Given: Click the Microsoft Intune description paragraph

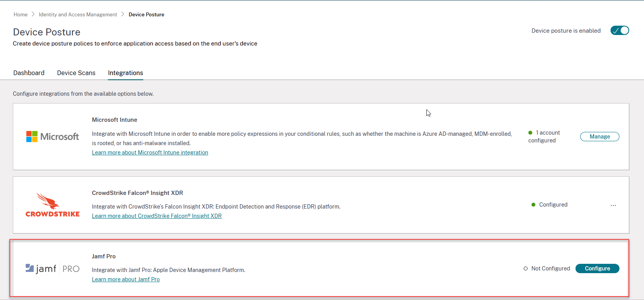Looking at the screenshot, I should point(302,139).
